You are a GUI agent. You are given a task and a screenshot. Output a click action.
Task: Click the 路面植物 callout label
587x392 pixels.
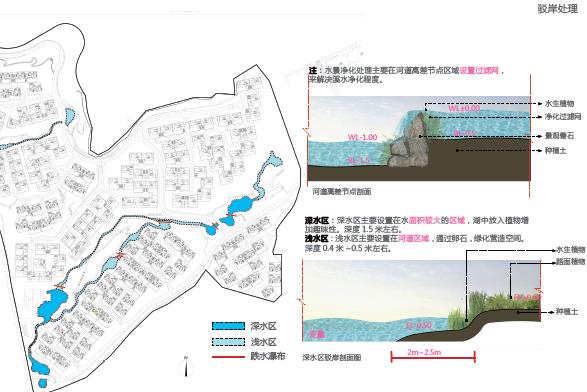[571, 262]
